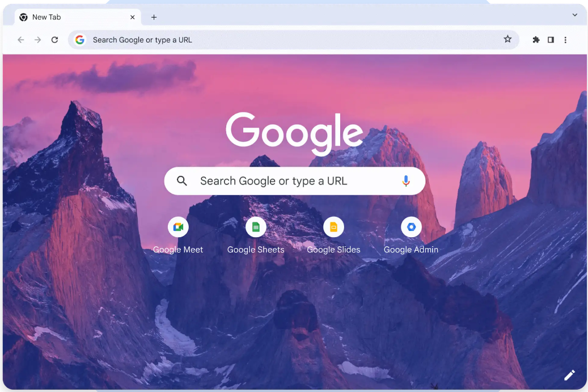Click the Google Admin label
The height and width of the screenshot is (392, 588).
pos(411,250)
